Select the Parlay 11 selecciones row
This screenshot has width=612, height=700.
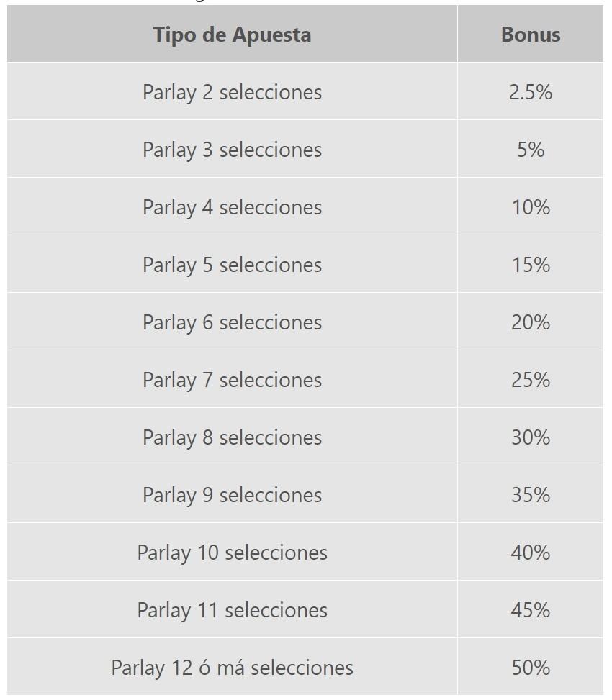[305, 610]
